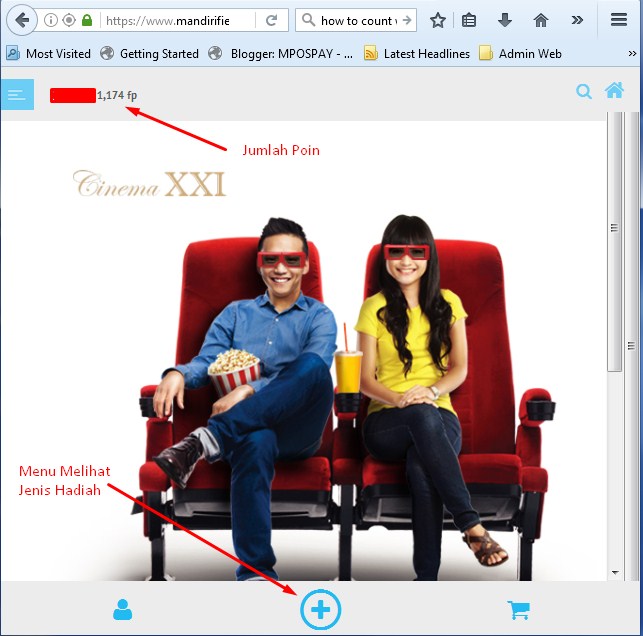
Task: Click the 1,174 fp points balance
Action: coord(117,95)
